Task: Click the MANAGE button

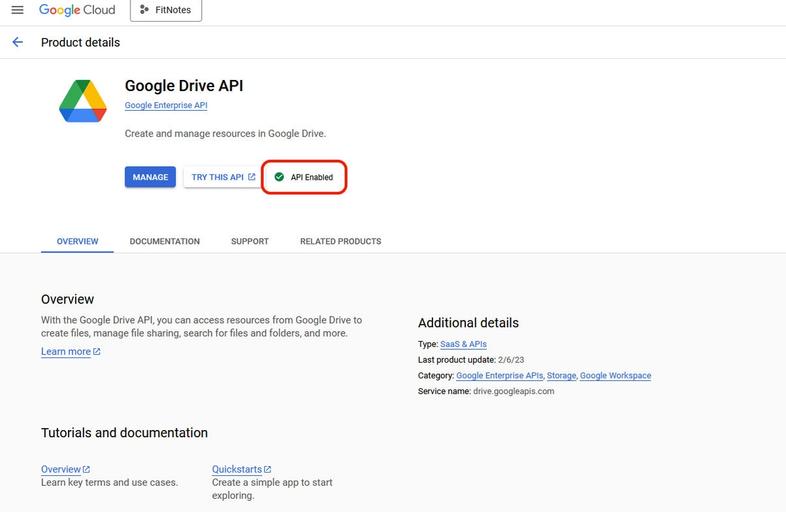Action: [x=150, y=177]
